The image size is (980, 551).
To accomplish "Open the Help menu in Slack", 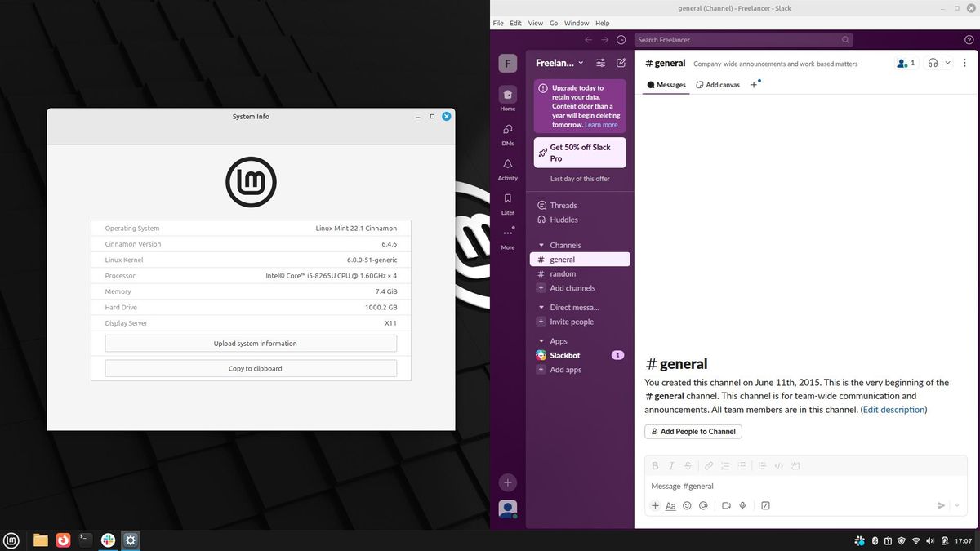I will pos(603,23).
